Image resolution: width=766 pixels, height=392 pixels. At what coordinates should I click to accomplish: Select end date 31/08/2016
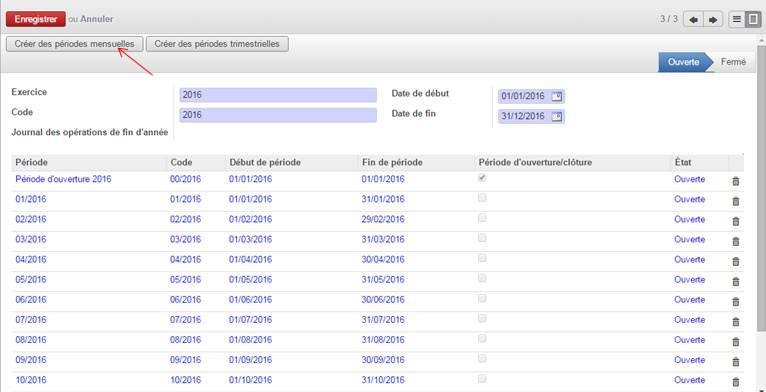(383, 340)
